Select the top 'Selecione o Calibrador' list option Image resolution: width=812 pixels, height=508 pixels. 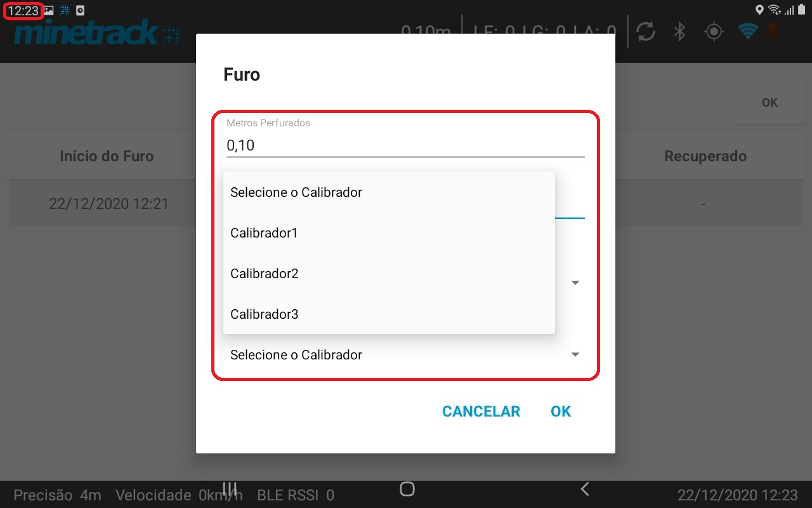click(389, 192)
